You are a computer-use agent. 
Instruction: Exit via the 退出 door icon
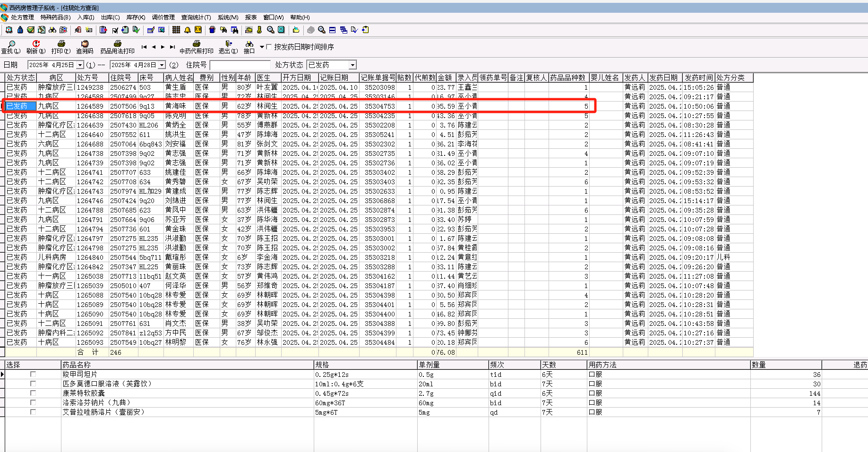click(x=228, y=44)
